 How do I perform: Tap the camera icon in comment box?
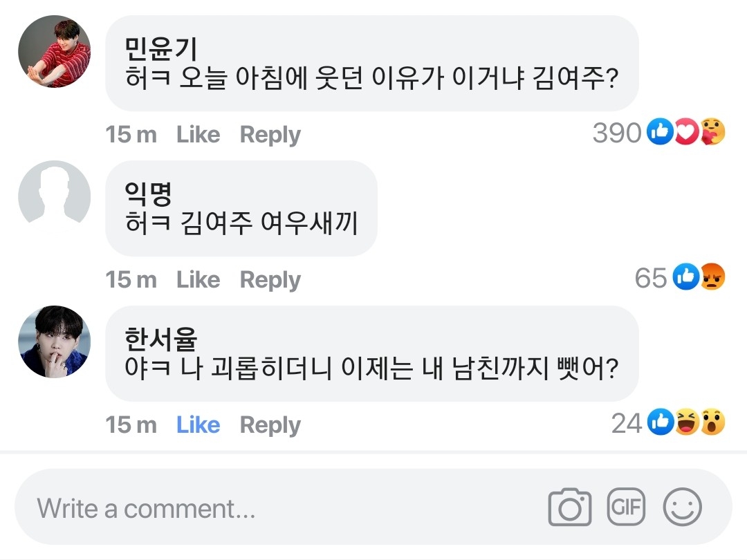coord(569,508)
